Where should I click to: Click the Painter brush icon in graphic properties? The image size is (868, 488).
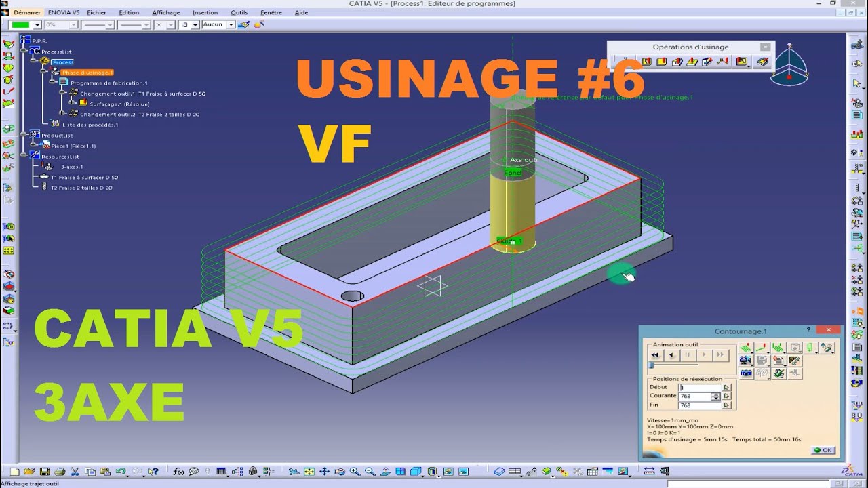243,24
